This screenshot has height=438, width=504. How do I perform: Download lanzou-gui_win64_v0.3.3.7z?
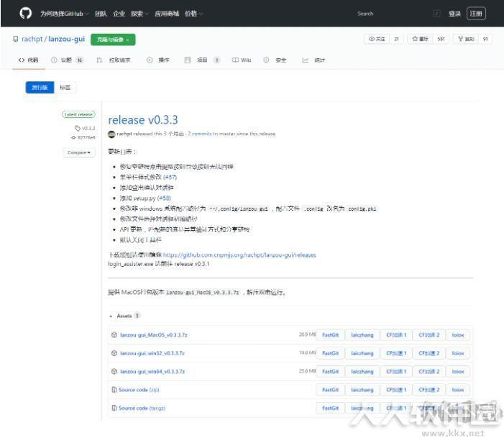coord(152,371)
